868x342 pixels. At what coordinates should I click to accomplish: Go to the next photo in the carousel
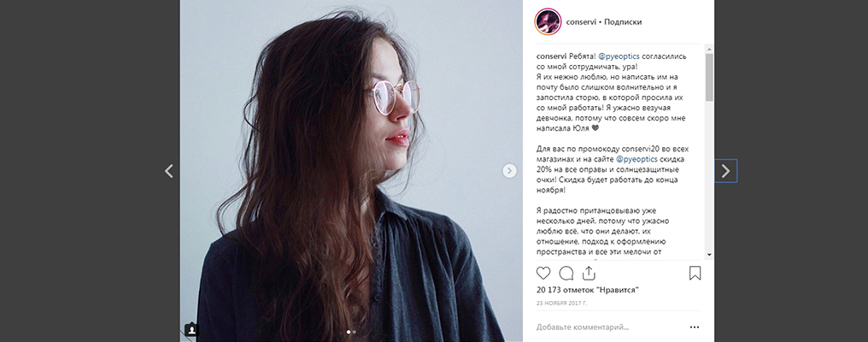[509, 171]
